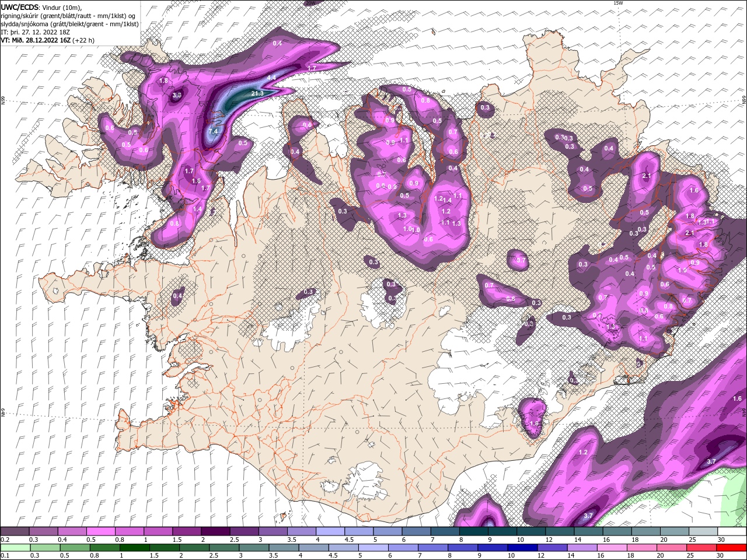Pick the dusky purple 0.2 snow legend swatch

tap(15, 531)
